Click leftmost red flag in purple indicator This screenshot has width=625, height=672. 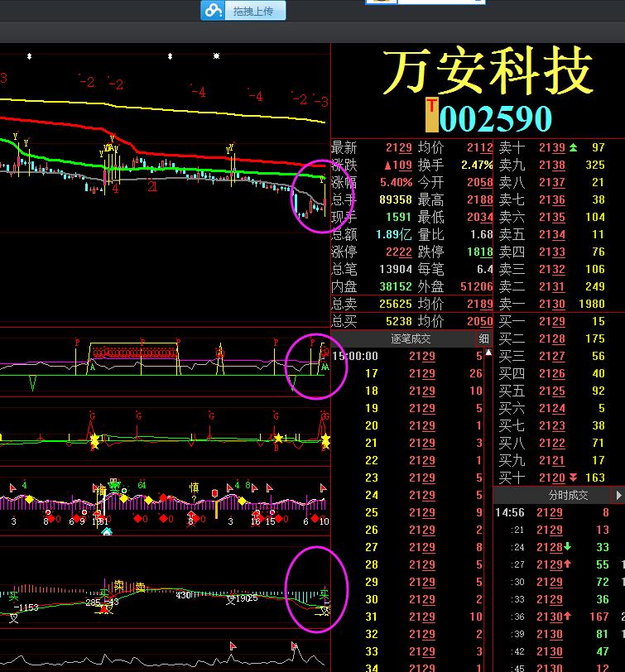pyautogui.click(x=12, y=487)
